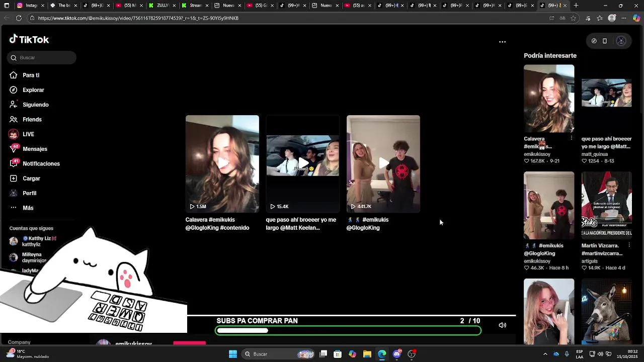Viewport: 644px width, 362px height.
Task: Open suggested dance video with 46.3K likes
Action: pos(549,206)
